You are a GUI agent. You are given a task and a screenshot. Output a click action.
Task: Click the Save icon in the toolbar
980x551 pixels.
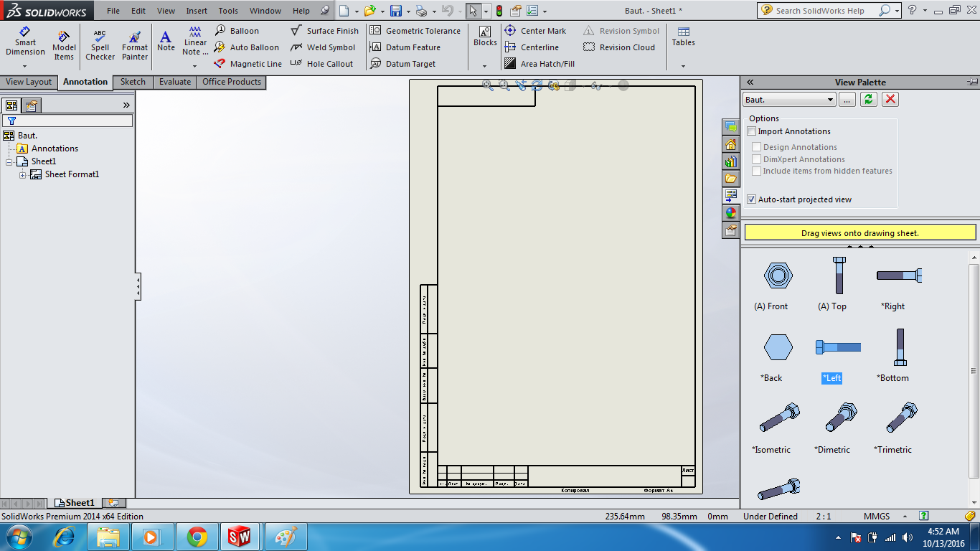(395, 11)
